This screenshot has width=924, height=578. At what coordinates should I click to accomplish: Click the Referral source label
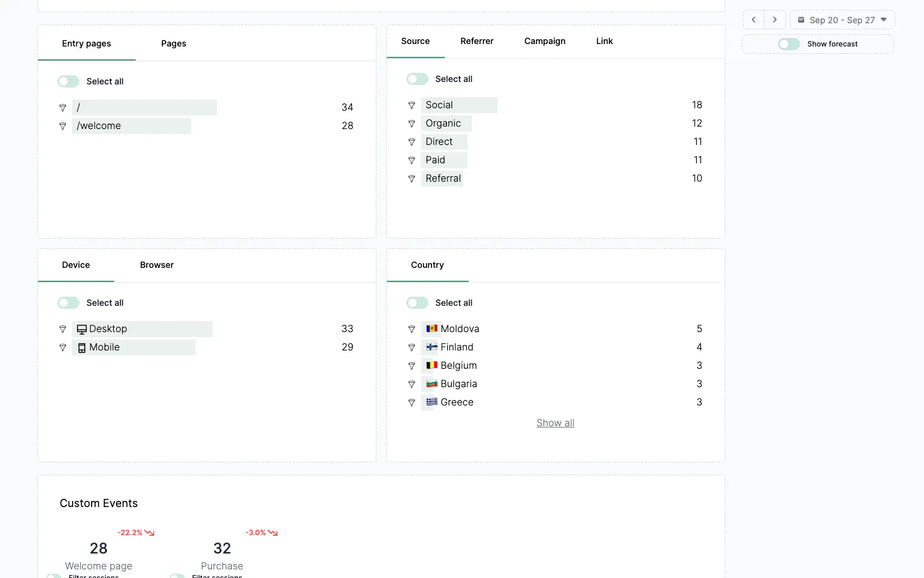443,179
